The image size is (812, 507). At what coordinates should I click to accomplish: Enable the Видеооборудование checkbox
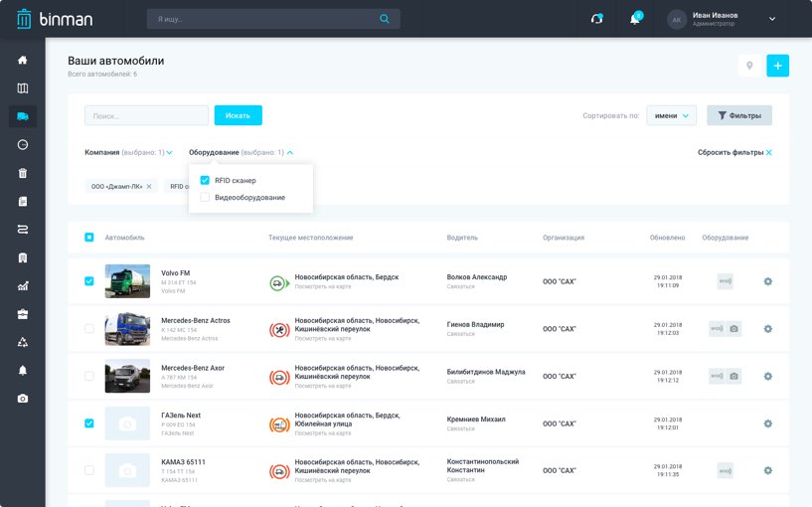click(205, 197)
